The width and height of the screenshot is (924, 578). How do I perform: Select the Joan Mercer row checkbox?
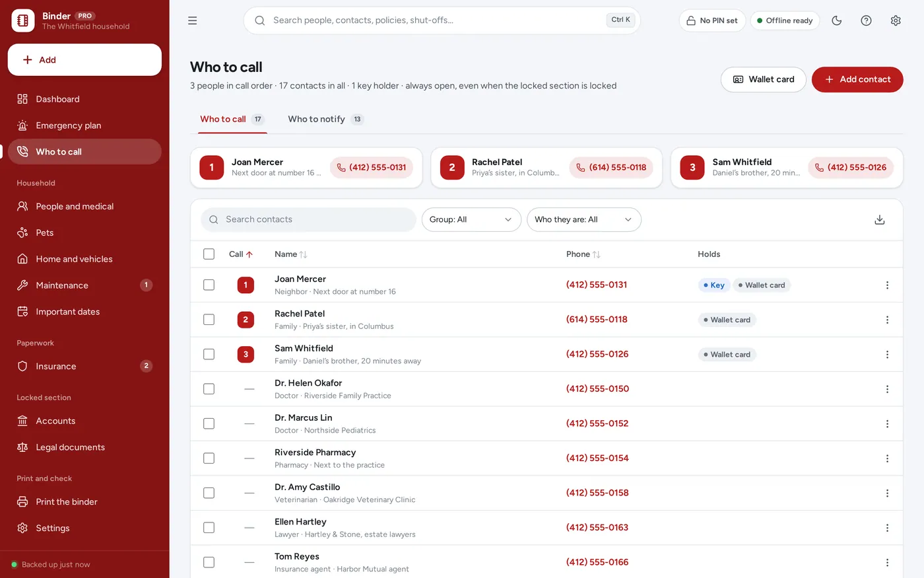[209, 285]
